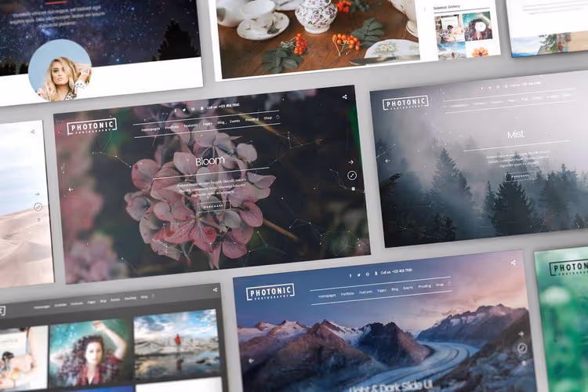
Task: Open Homepages menu on the Bloom page
Action: (151, 129)
